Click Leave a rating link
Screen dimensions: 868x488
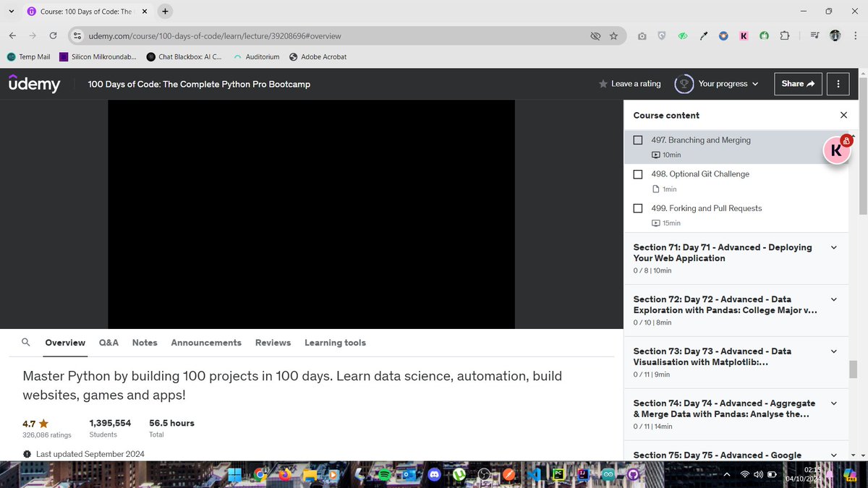click(636, 84)
